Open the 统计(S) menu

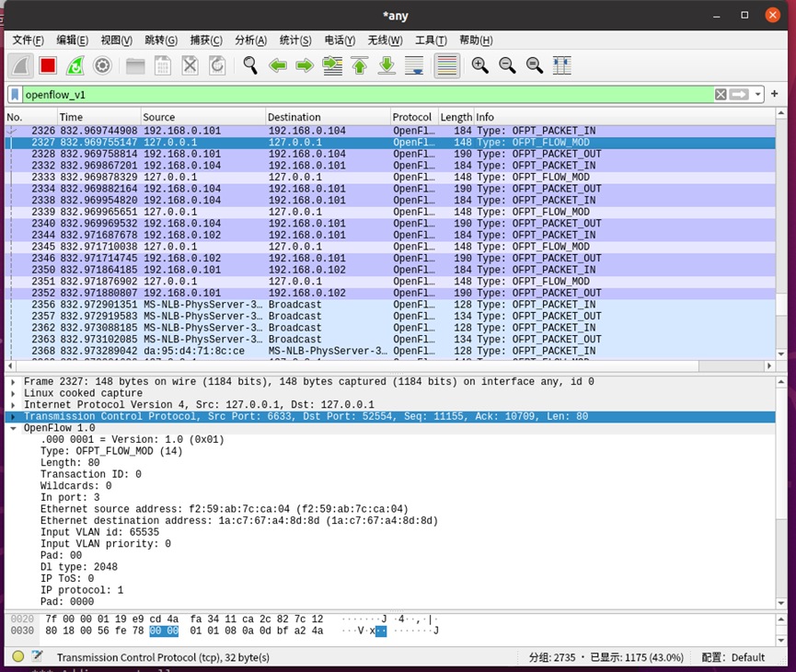(x=295, y=41)
